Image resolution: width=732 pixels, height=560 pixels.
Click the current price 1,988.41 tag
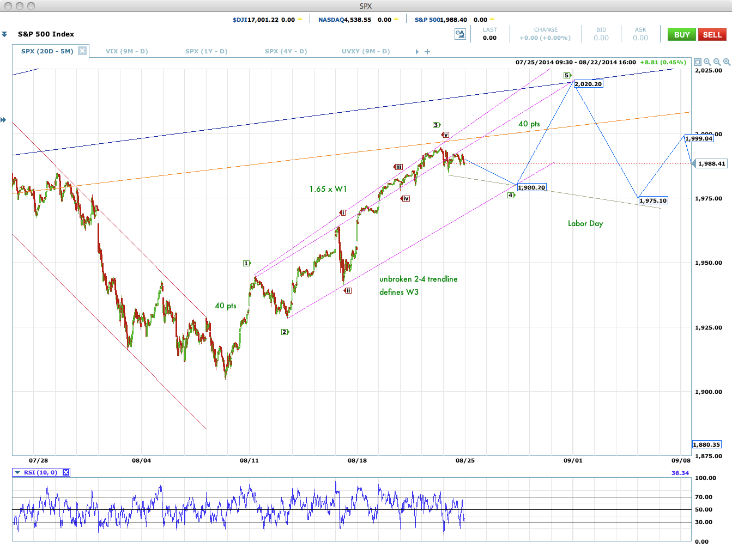711,163
